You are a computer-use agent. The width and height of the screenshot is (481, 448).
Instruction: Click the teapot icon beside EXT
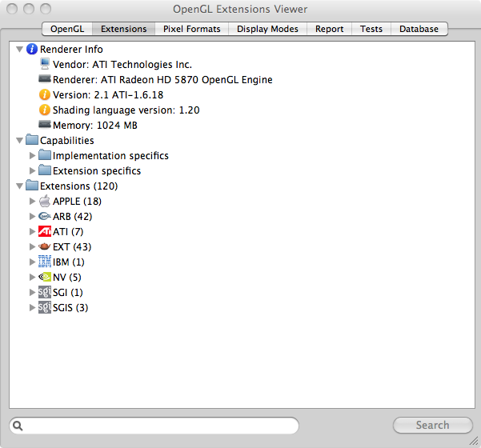45,246
